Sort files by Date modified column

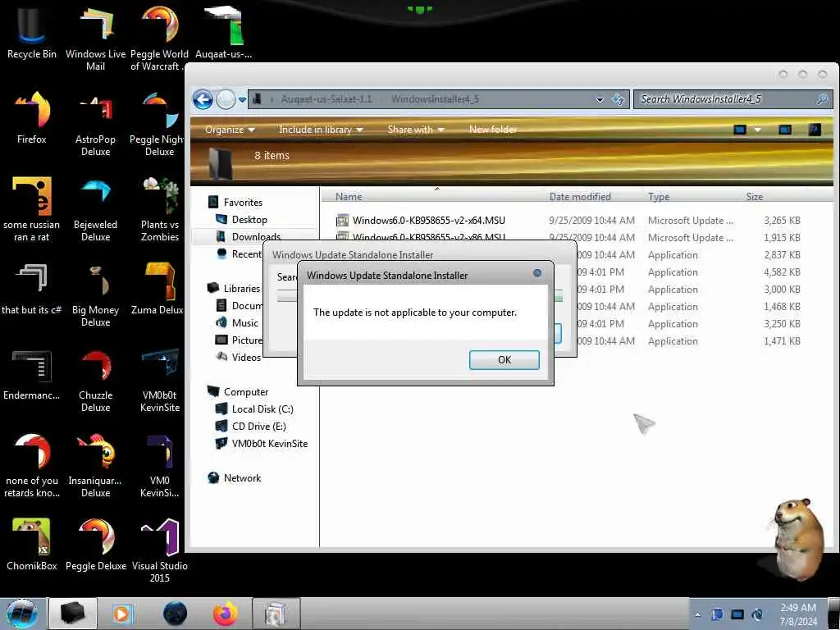(x=580, y=197)
